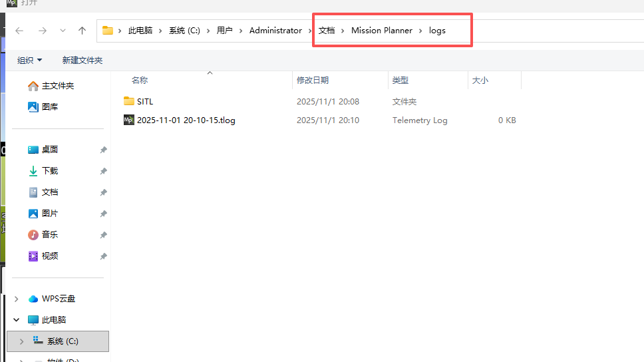This screenshot has width=644, height=362.
Task: Open recent locations dropdown chevron
Action: (63, 31)
